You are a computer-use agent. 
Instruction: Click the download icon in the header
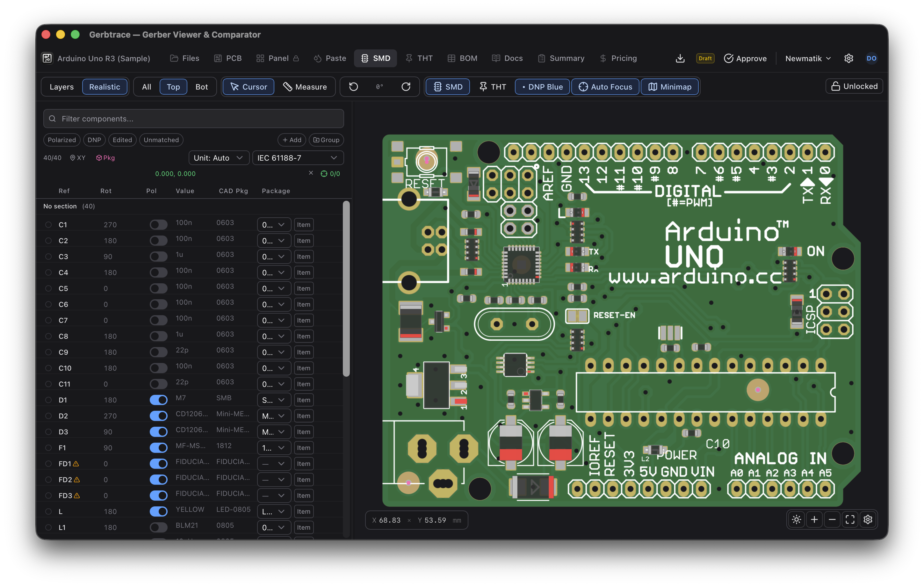click(680, 58)
